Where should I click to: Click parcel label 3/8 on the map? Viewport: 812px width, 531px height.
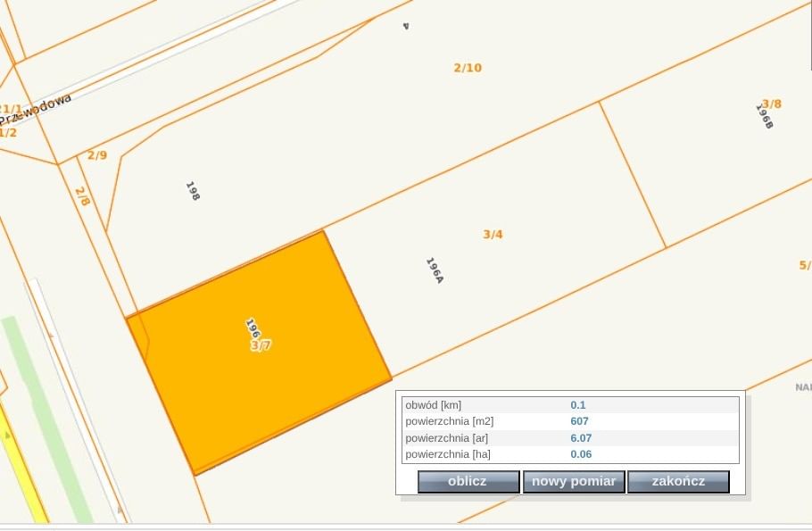[771, 104]
